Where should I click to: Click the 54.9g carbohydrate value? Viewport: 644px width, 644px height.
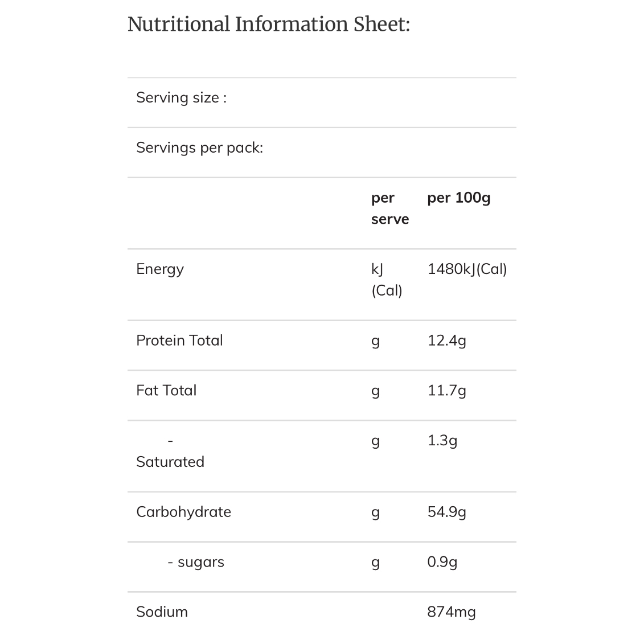[446, 512]
